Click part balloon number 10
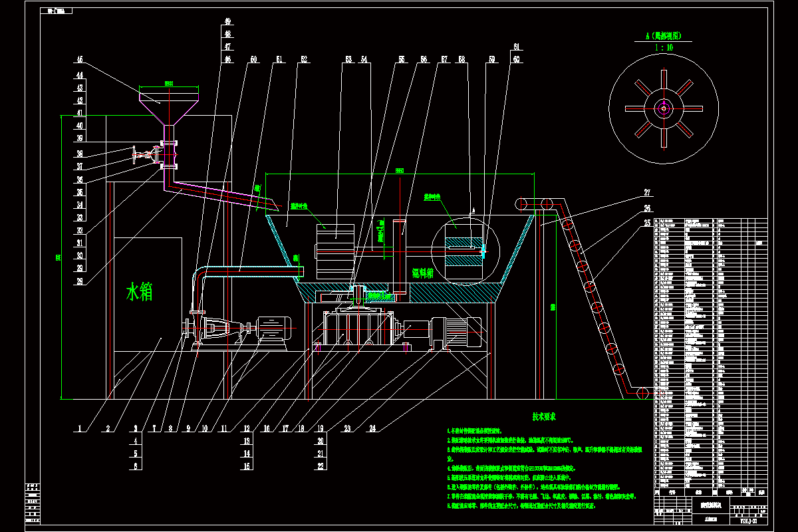Image resolution: width=798 pixels, height=532 pixels. [204, 429]
